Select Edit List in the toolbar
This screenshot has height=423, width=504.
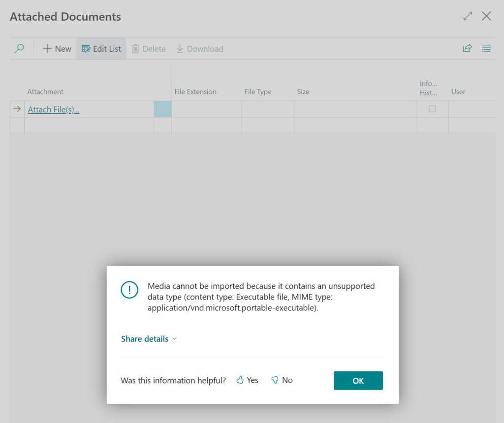101,49
